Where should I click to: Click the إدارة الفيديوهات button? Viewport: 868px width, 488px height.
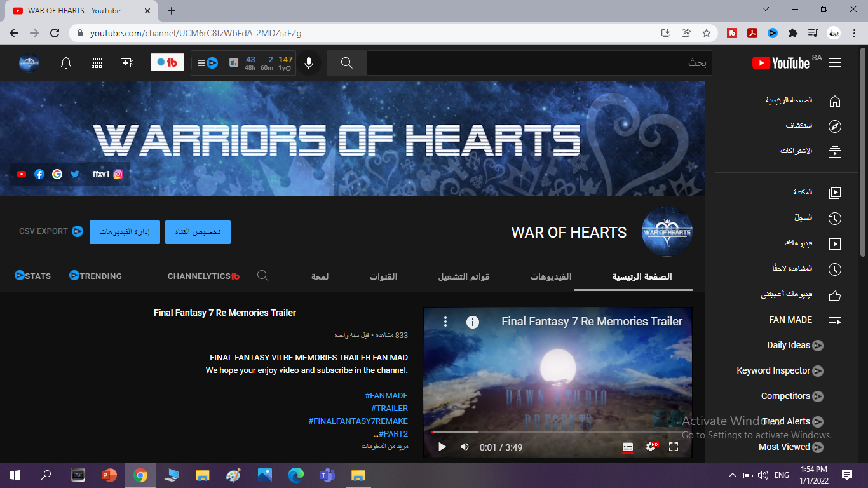click(125, 232)
